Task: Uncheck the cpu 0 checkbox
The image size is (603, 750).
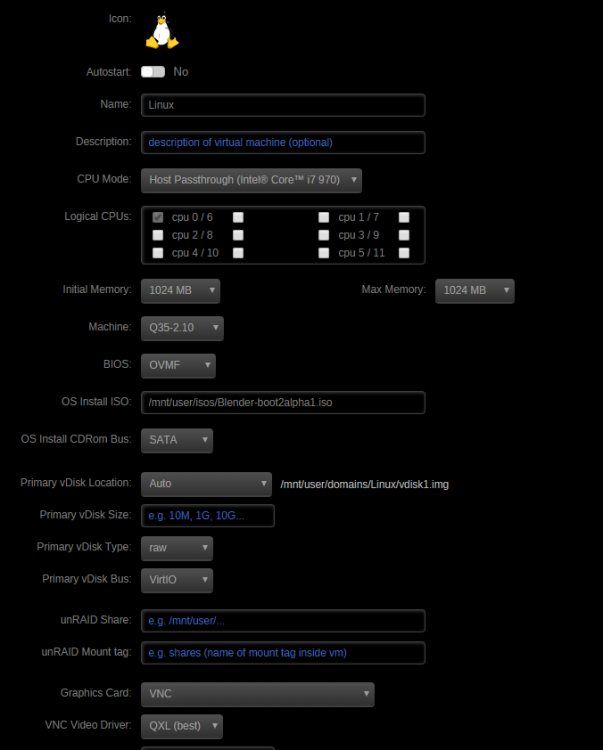Action: [x=158, y=218]
